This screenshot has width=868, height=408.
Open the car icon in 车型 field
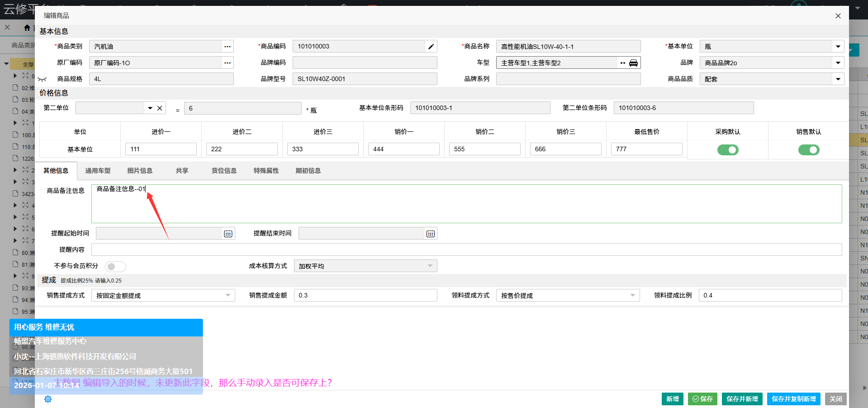633,63
